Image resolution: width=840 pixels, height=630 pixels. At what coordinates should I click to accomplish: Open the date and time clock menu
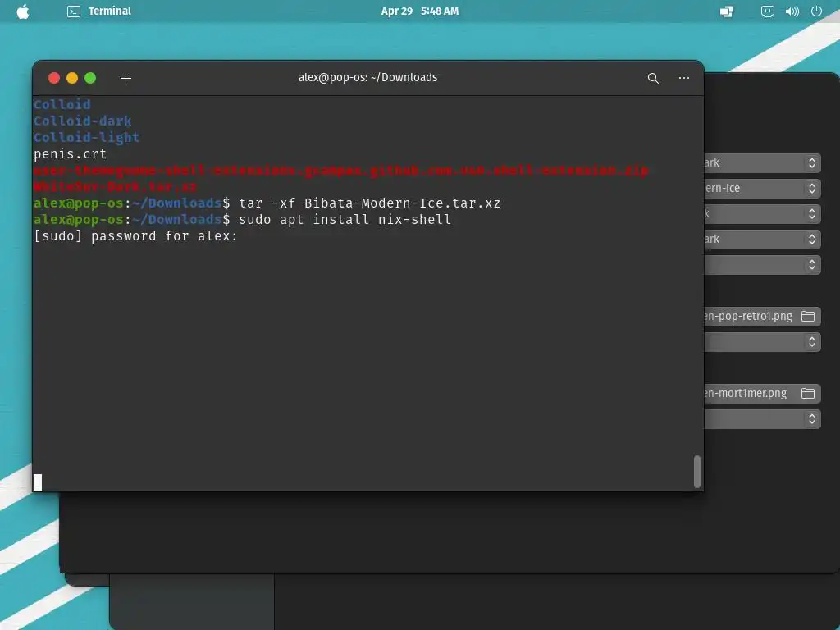(x=419, y=11)
